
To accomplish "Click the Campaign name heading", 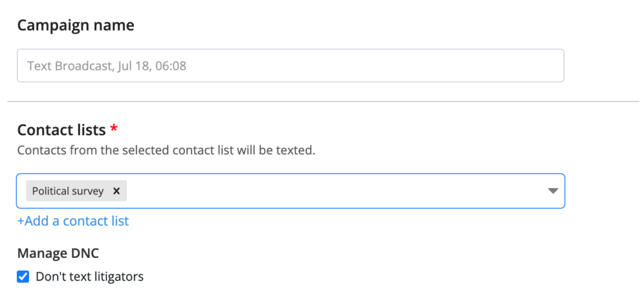I will [x=75, y=26].
